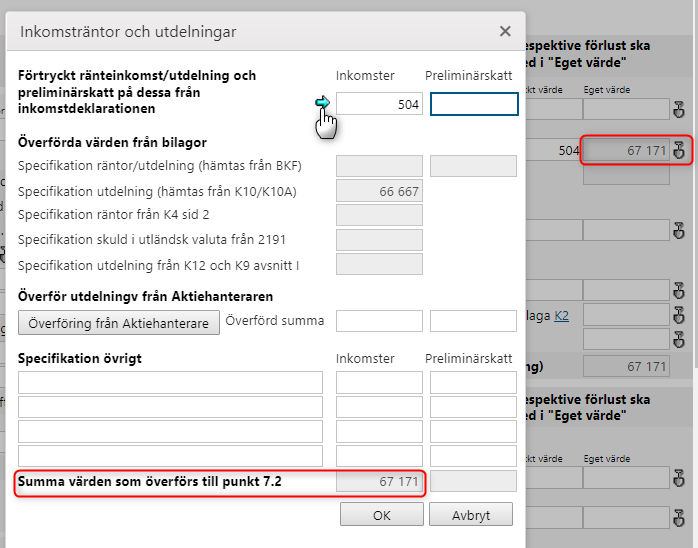Click third-row Preliminärskatt field in Specifikation övrigt
The image size is (698, 548).
[473, 432]
